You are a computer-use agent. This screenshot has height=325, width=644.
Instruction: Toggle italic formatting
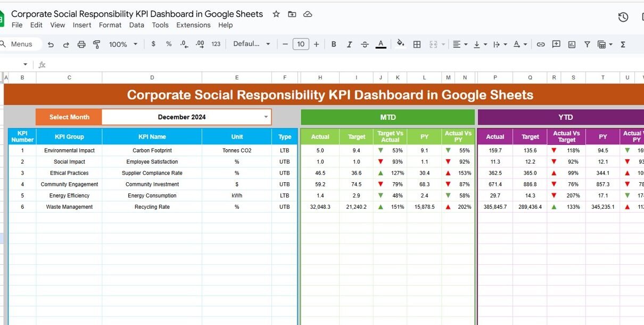tap(349, 44)
